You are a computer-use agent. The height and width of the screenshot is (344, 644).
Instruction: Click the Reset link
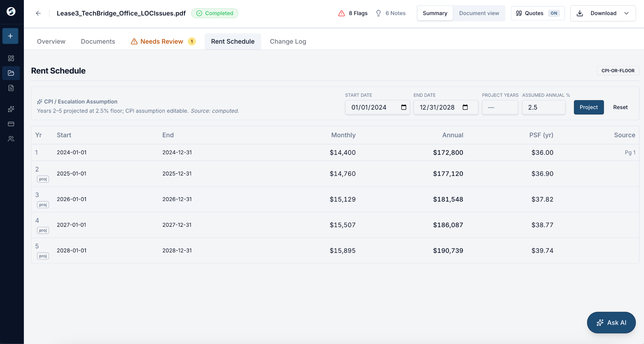pyautogui.click(x=620, y=107)
